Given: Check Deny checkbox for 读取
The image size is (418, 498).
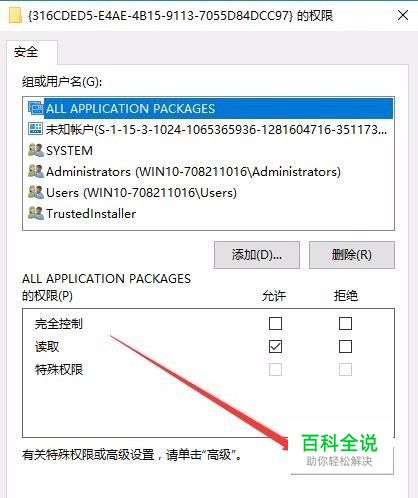Looking at the screenshot, I should [x=345, y=347].
